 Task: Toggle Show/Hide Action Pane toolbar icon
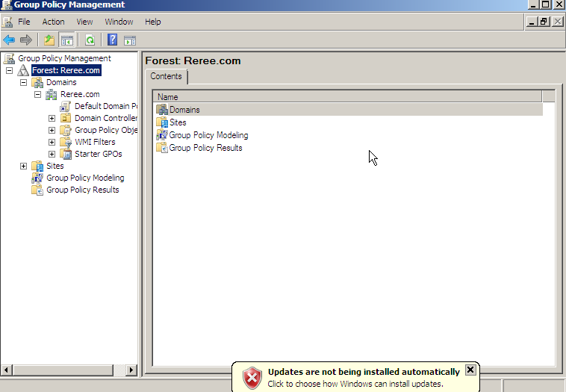click(x=130, y=40)
